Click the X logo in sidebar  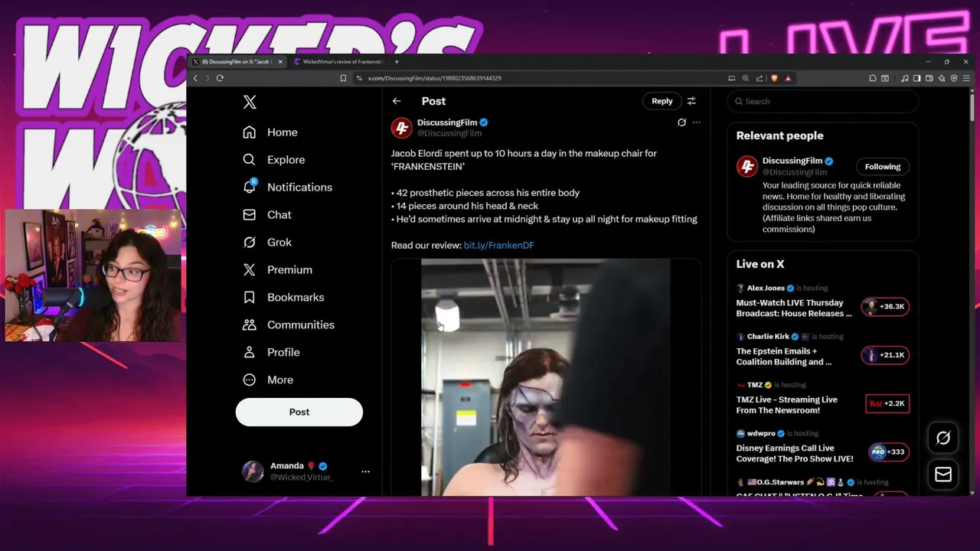250,102
